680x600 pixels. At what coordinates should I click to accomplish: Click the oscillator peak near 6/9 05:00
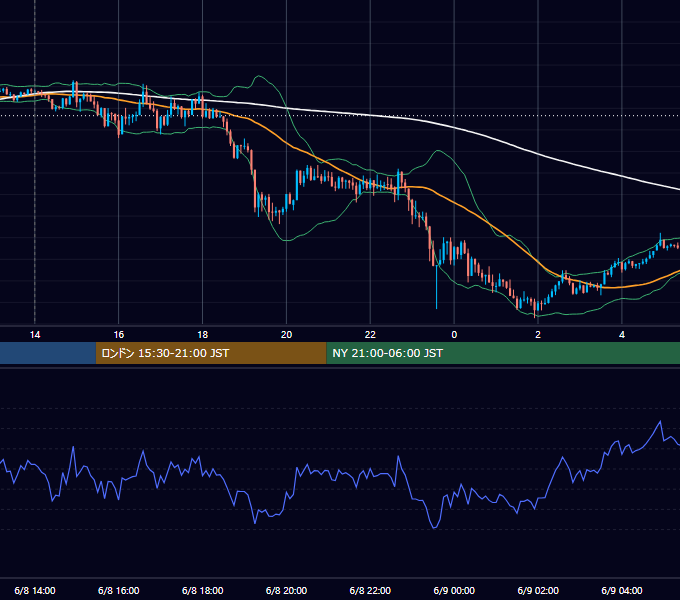coord(660,421)
